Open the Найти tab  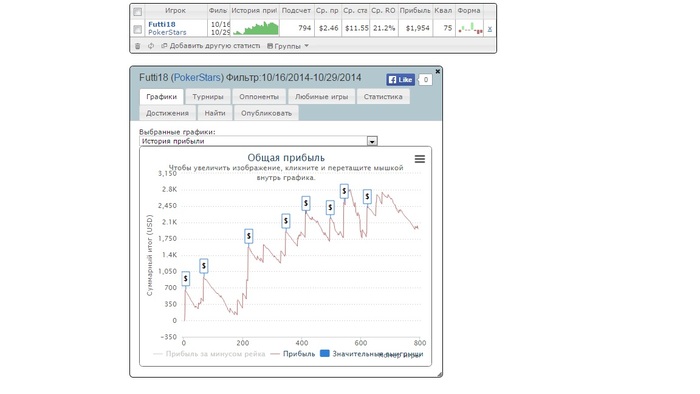point(215,113)
